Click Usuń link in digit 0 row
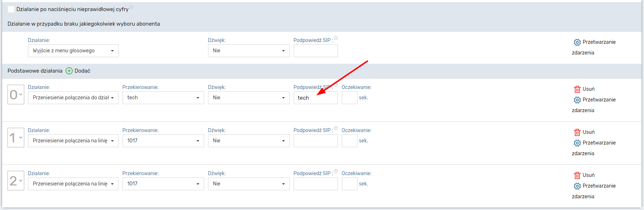Image resolution: width=644 pixels, height=210 pixels. pyautogui.click(x=588, y=89)
